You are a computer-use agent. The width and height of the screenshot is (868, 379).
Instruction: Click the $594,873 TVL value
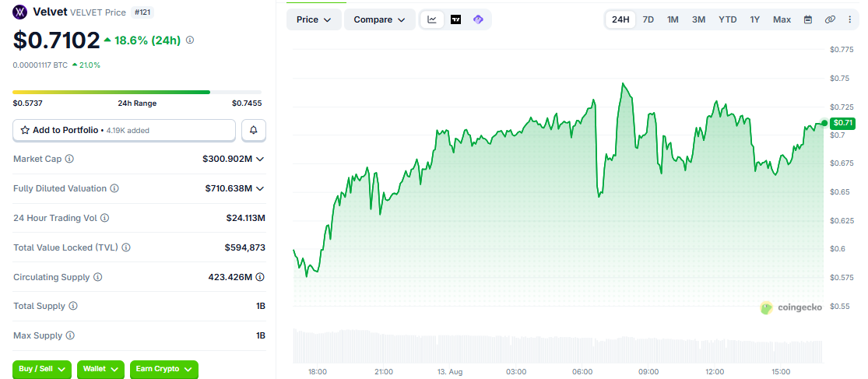pyautogui.click(x=244, y=247)
